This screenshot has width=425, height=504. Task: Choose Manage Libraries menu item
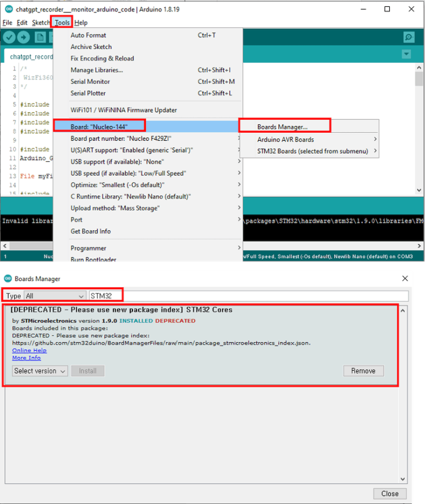coord(148,70)
